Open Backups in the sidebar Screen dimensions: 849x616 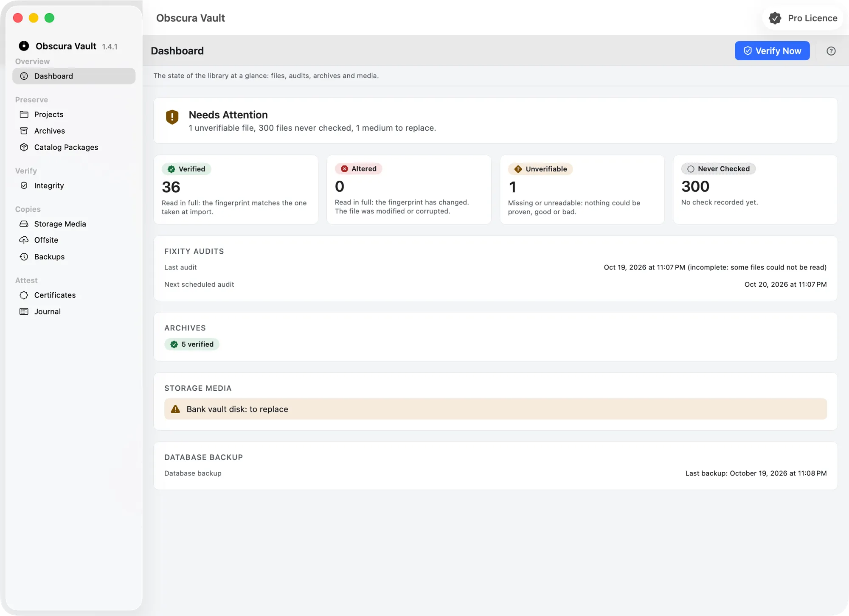tap(74, 257)
